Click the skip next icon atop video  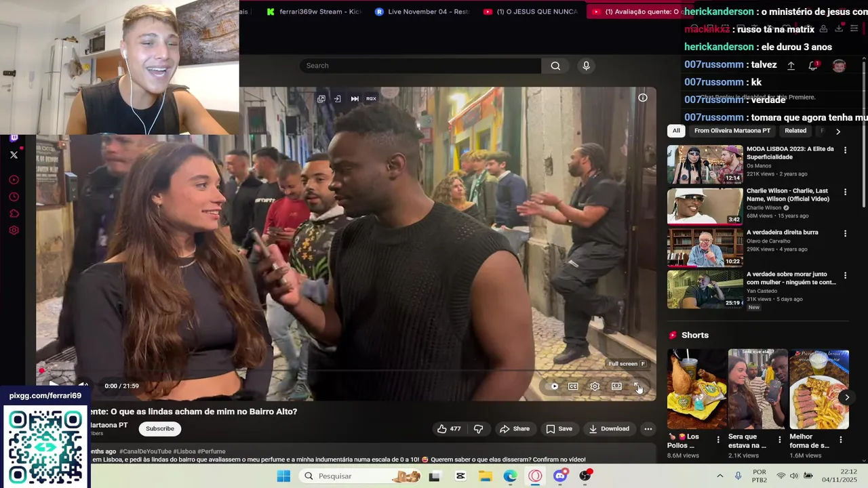[355, 99]
